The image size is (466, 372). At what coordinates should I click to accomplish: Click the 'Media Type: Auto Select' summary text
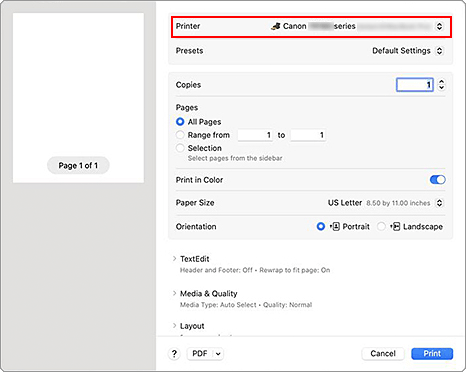218,305
